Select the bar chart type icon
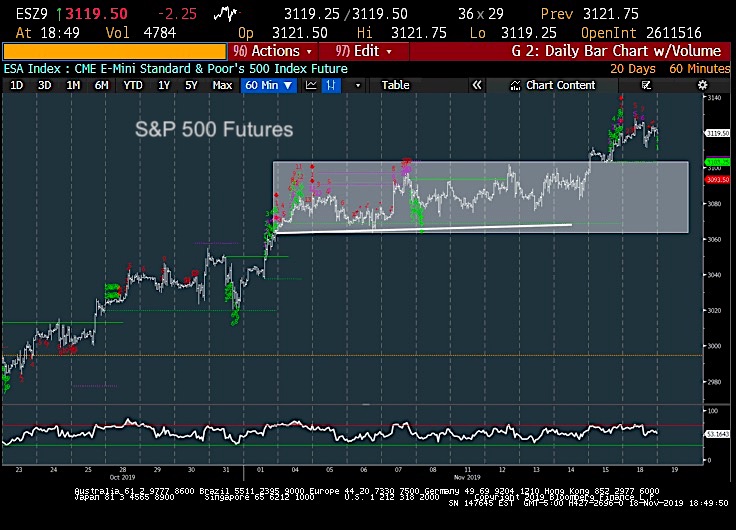 click(331, 85)
